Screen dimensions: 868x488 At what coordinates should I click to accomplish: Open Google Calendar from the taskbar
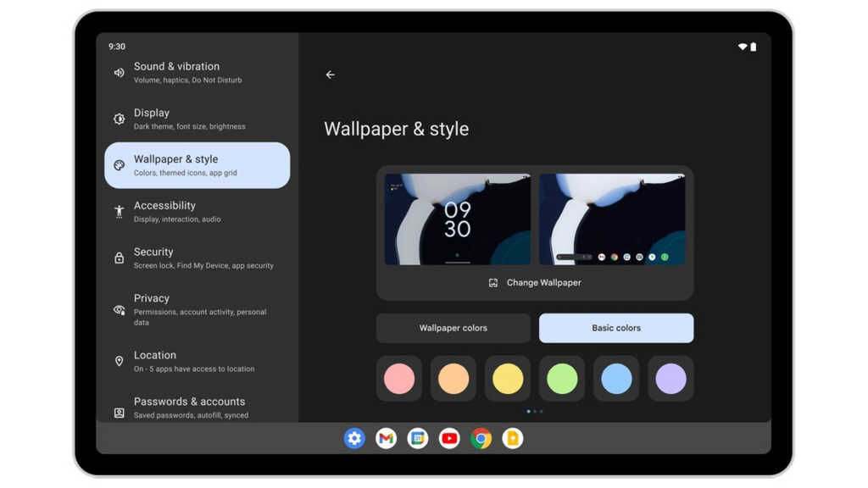click(417, 439)
